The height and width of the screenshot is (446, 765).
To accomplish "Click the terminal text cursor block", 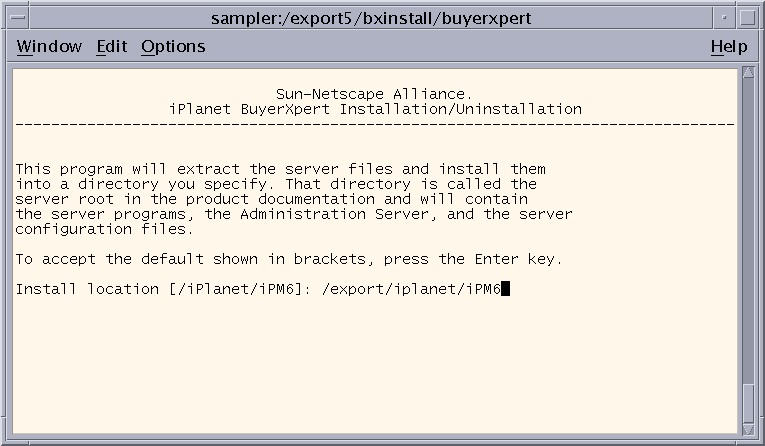I will (505, 289).
